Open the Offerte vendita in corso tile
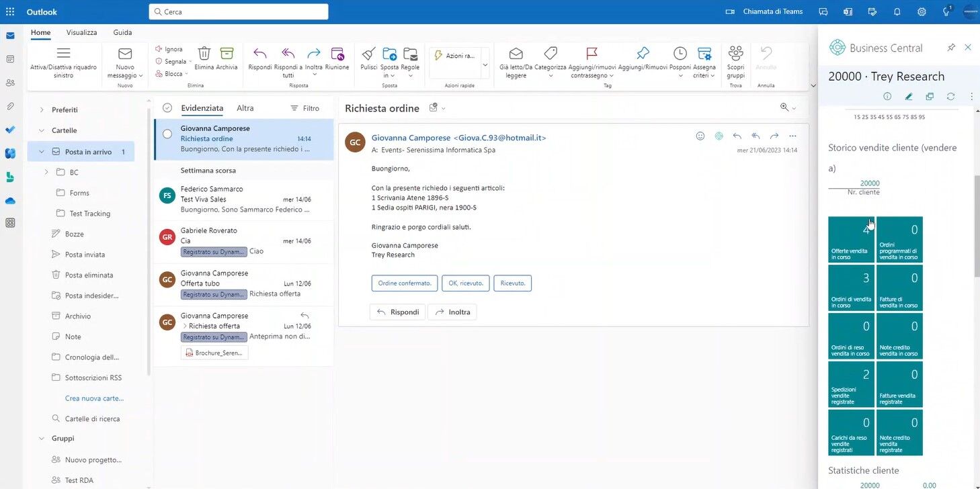Image resolution: width=980 pixels, height=489 pixels. [851, 239]
